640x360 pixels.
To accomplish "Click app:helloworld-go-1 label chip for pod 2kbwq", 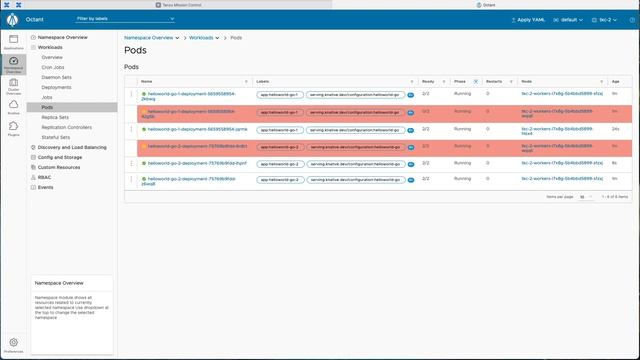I will (280, 95).
